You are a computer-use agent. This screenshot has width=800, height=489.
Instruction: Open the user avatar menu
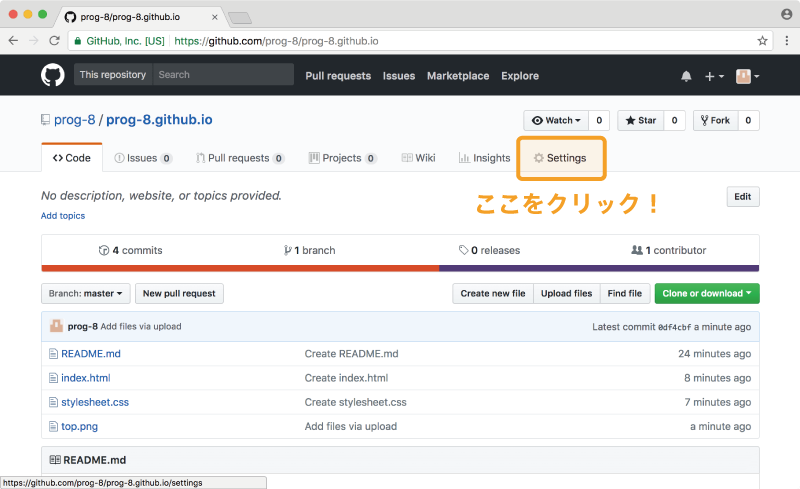[x=747, y=77]
